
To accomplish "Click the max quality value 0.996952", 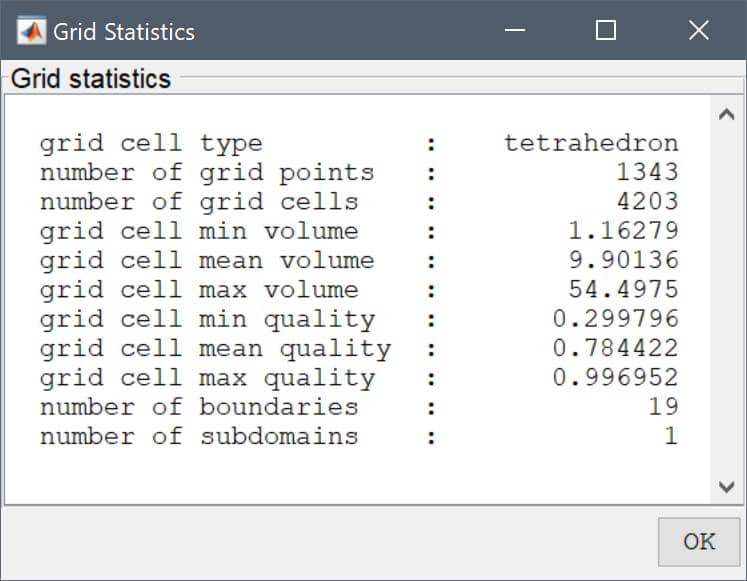I will click(616, 378).
